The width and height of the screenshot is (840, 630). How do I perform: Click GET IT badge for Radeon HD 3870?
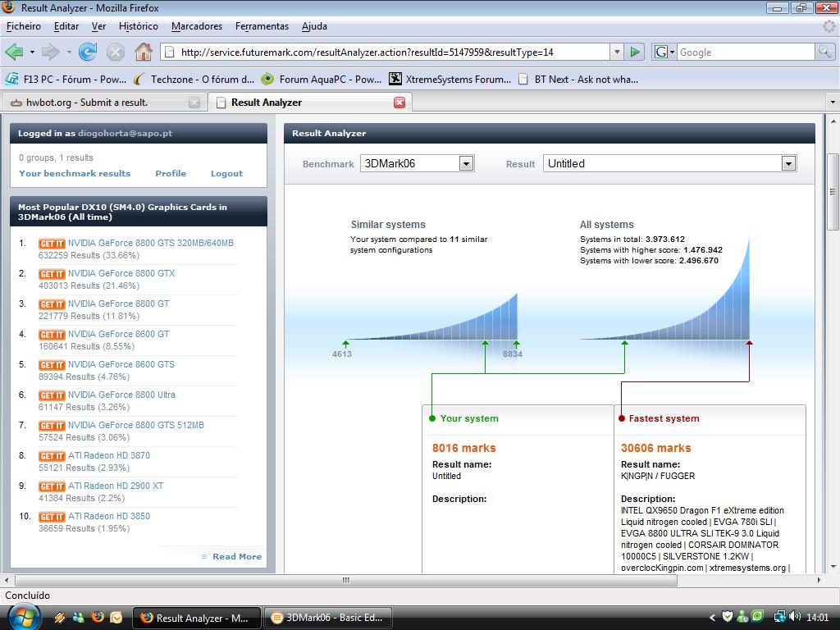[x=52, y=456]
